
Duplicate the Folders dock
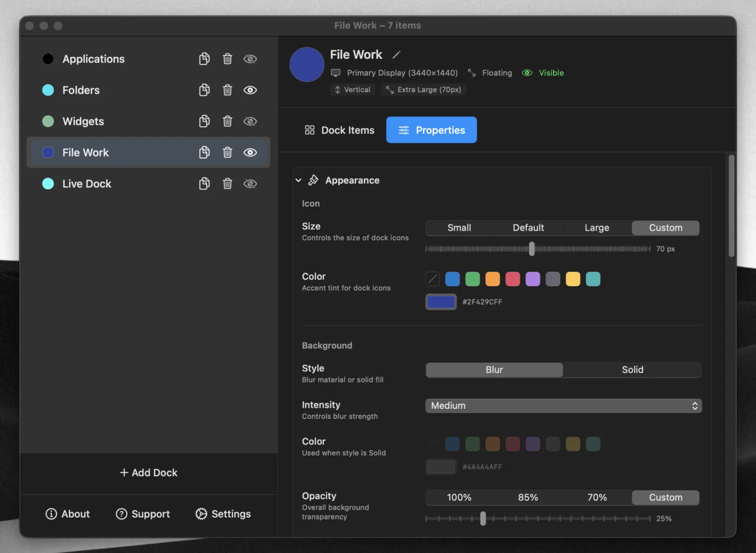(x=204, y=90)
